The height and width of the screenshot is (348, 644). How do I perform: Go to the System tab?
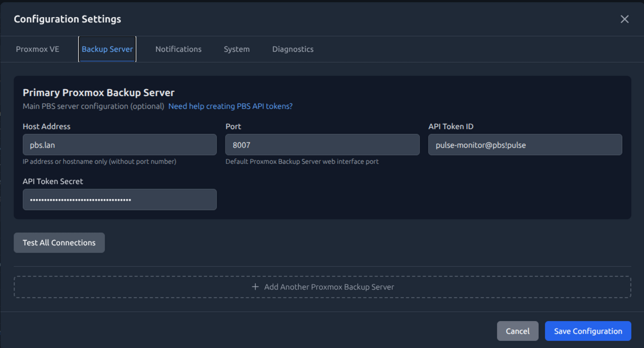[237, 49]
